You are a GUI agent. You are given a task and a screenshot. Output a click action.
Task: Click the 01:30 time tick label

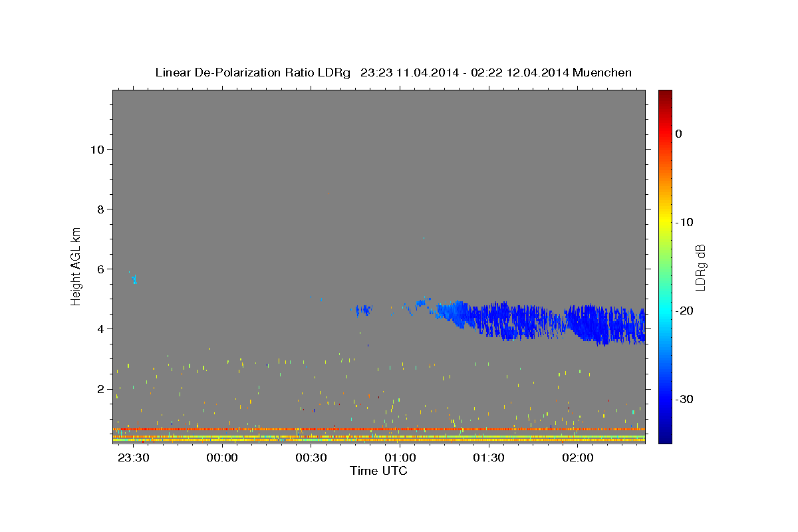click(489, 458)
